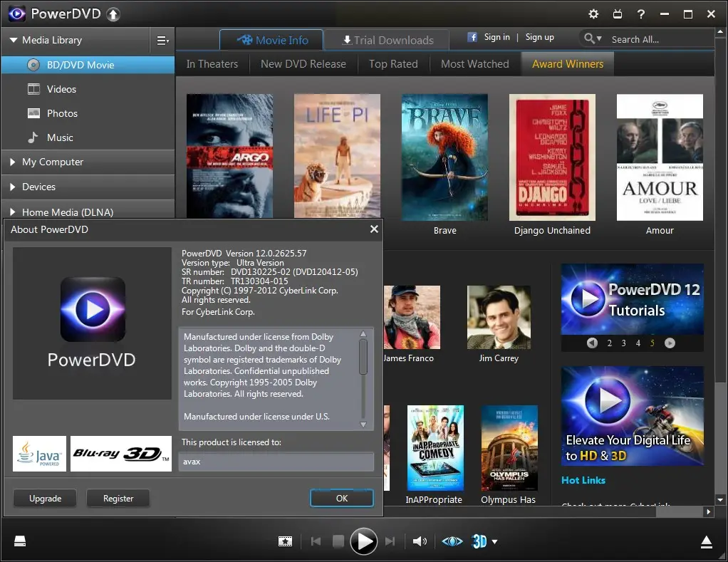Open Jim Carrey actor photo
The width and height of the screenshot is (728, 562).
499,317
